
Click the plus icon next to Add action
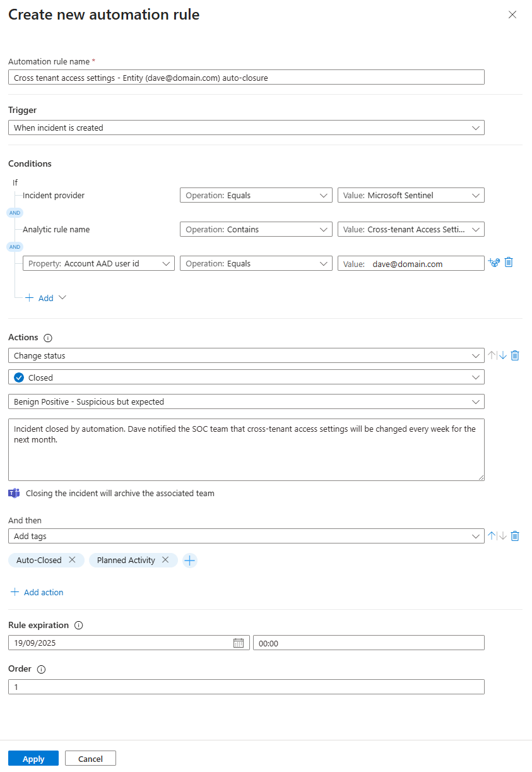15,592
